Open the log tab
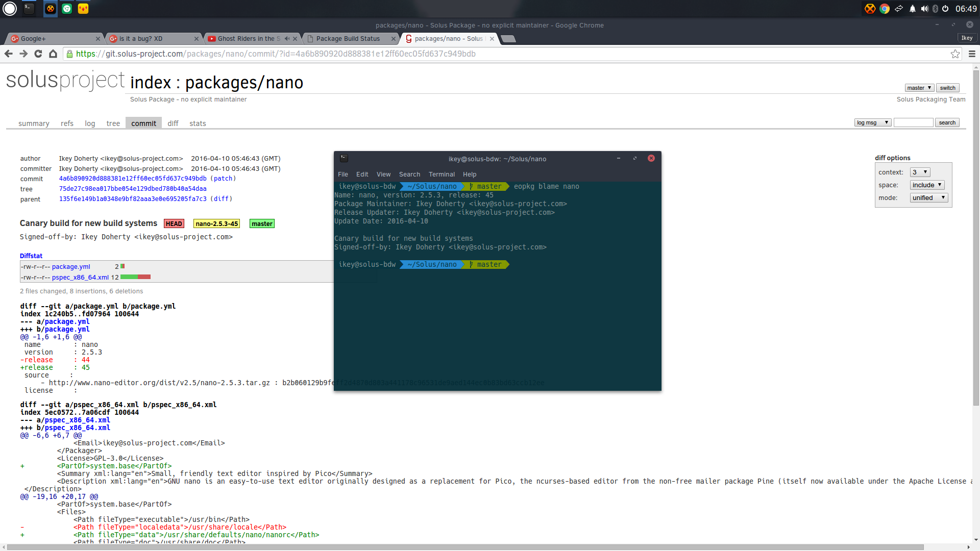The image size is (980, 551). (90, 123)
